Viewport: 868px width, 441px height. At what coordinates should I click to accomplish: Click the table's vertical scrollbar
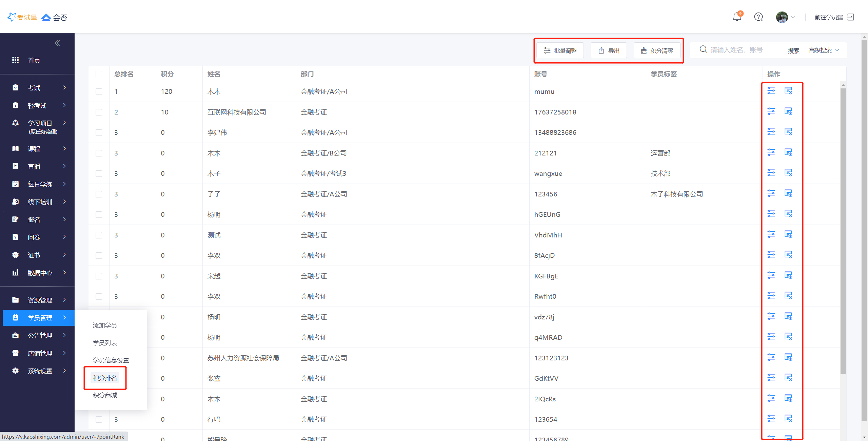tap(843, 230)
